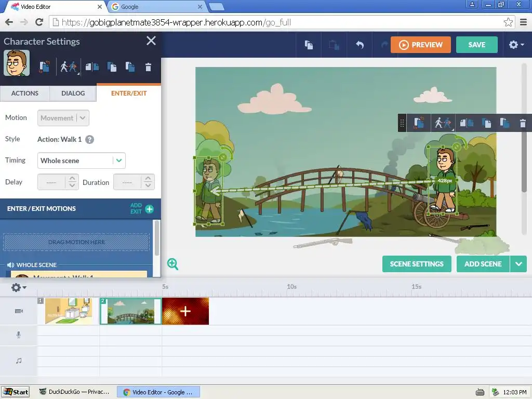The height and width of the screenshot is (399, 532).
Task: Click the DRAG MOTION HERE drop zone
Action: (76, 242)
